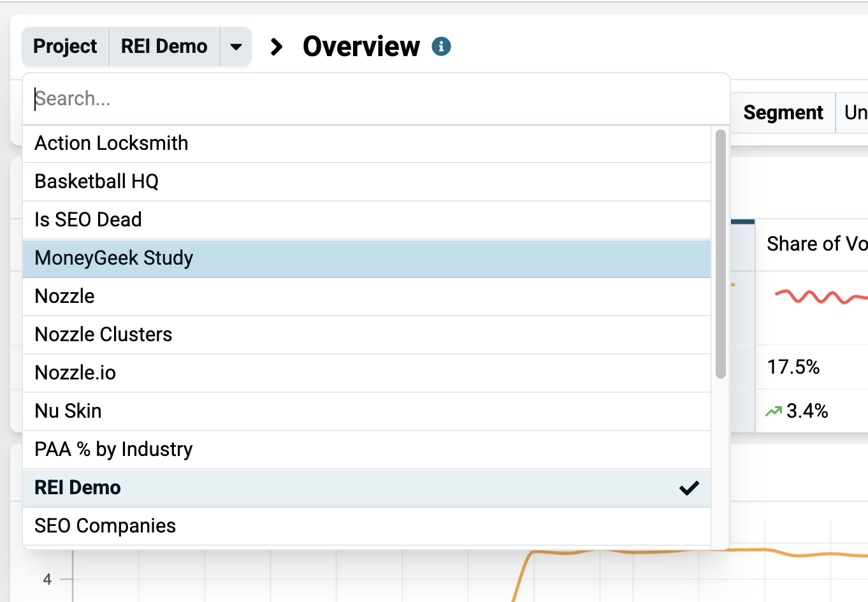Select Nozzle.io project

(x=366, y=373)
